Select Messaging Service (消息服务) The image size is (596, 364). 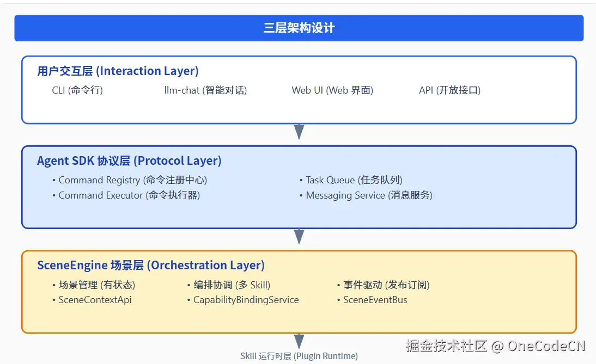pyautogui.click(x=366, y=195)
